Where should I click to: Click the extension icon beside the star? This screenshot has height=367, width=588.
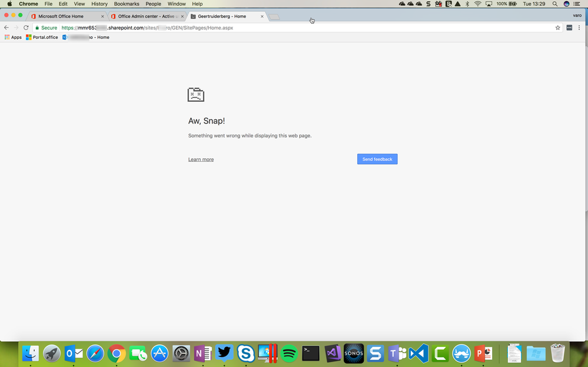click(x=569, y=28)
